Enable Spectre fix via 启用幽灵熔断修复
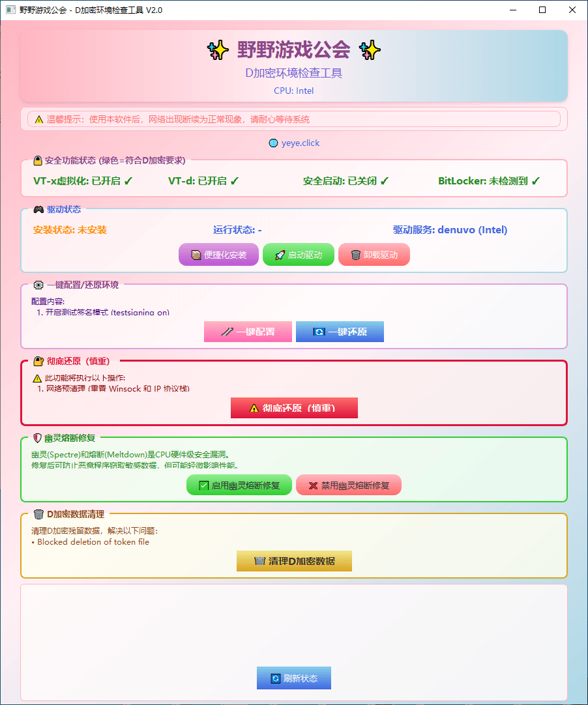This screenshot has height=705, width=588. click(x=239, y=485)
